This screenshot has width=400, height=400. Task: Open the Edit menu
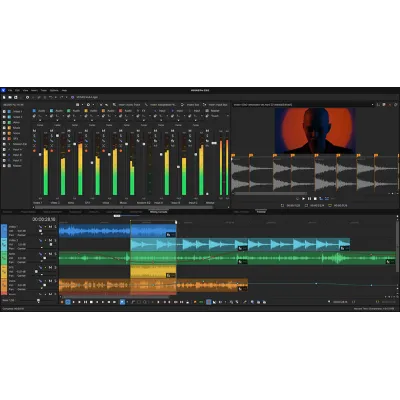pos(17,90)
